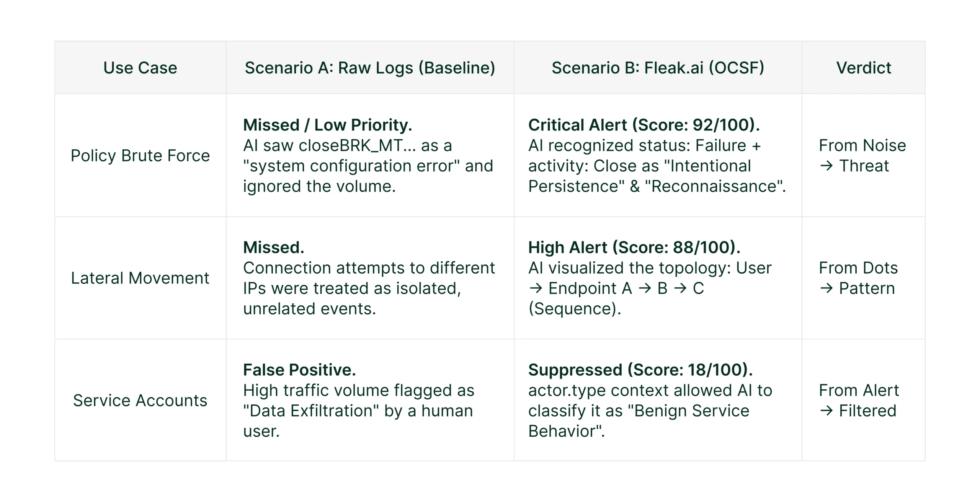Click the "Suppressed (Score: 18/100)." heading
Viewport: 980px width, 502px height.
(x=640, y=370)
